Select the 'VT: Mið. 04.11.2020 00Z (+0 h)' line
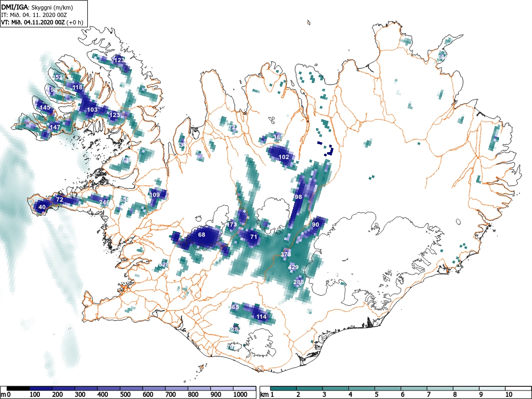The image size is (532, 399). pyautogui.click(x=42, y=22)
